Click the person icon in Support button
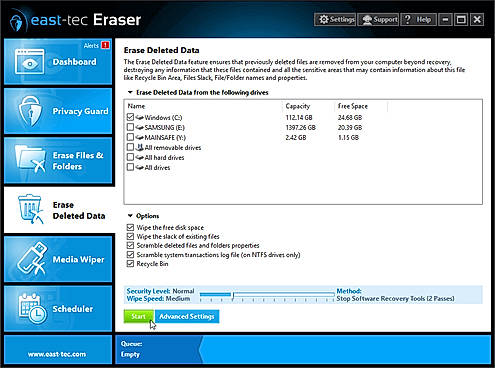This screenshot has width=495, height=368. [x=367, y=20]
